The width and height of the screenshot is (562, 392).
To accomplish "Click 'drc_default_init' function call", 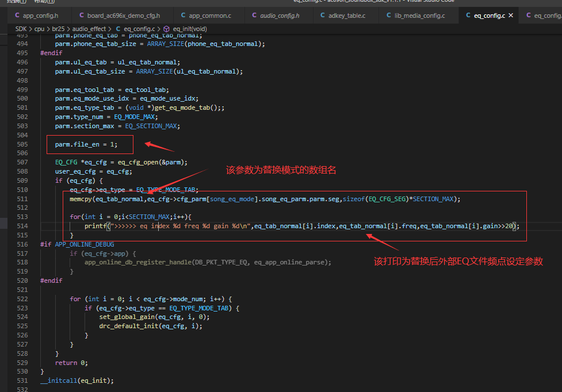I will click(x=129, y=326).
